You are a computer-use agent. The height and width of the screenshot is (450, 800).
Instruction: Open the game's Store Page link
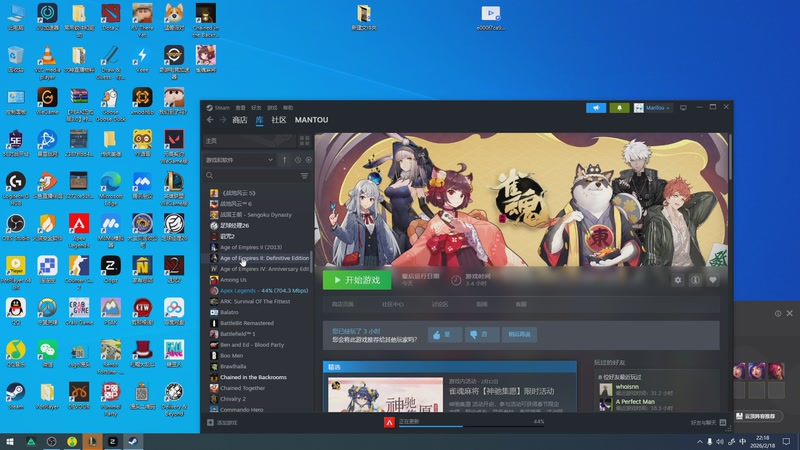coord(342,304)
